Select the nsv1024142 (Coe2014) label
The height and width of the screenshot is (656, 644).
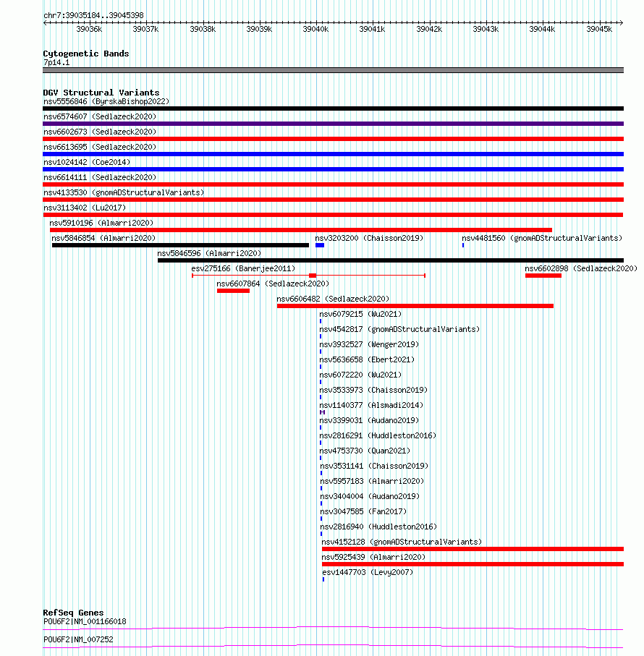point(87,162)
